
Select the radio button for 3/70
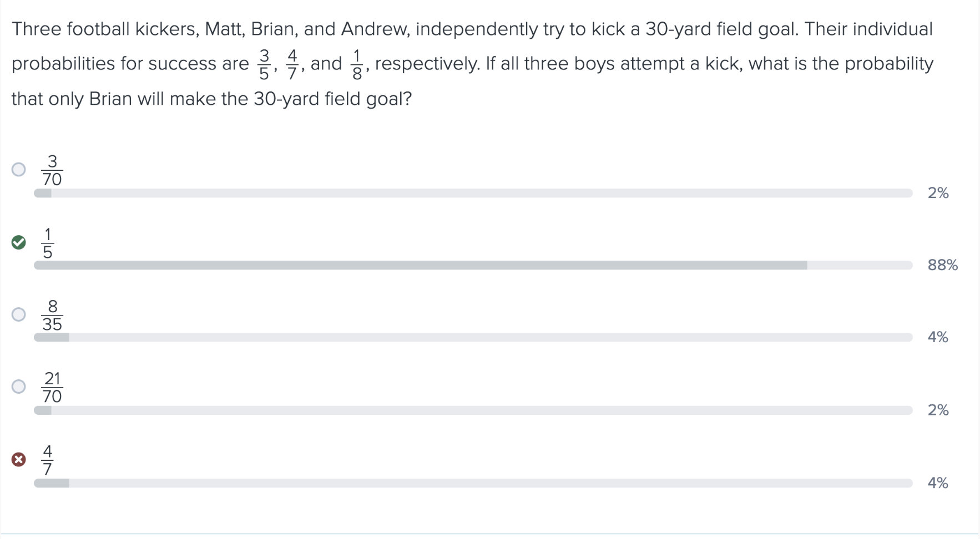pyautogui.click(x=19, y=169)
